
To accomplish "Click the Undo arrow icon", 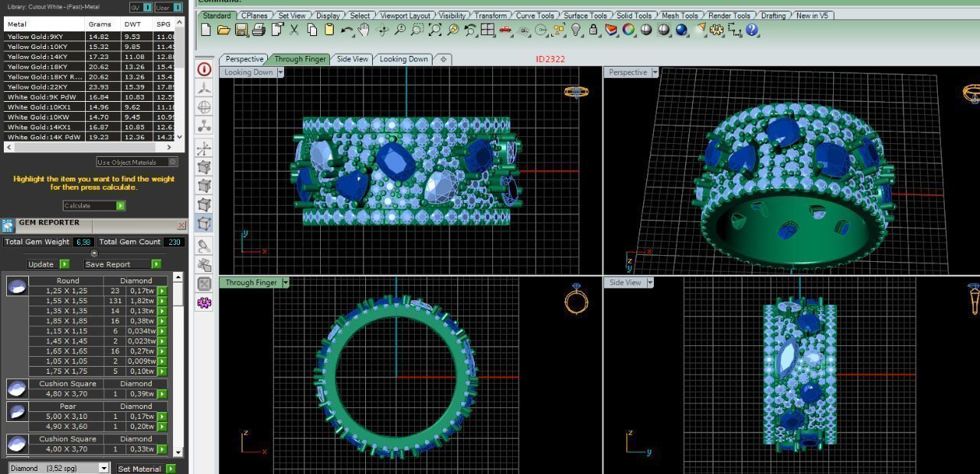I will point(347,30).
